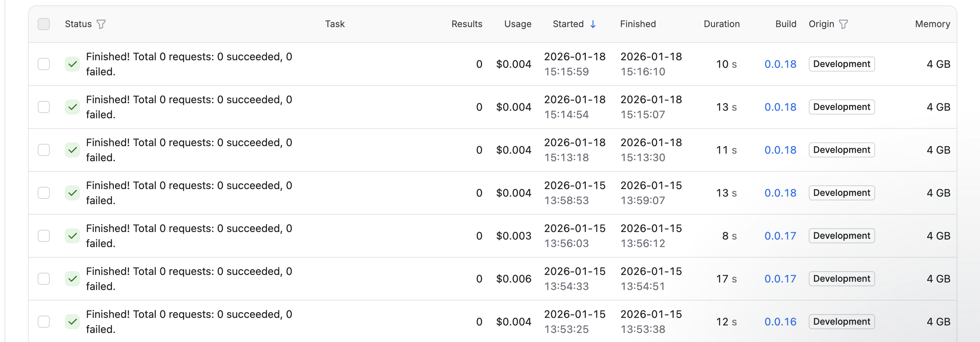Sort the table by Duration column
Image resolution: width=980 pixels, height=342 pixels.
tap(721, 24)
